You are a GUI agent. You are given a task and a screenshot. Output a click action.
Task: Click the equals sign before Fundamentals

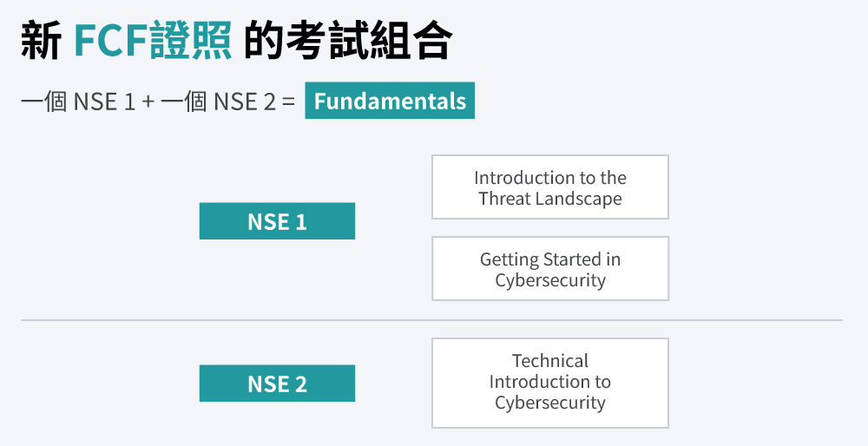(x=288, y=102)
